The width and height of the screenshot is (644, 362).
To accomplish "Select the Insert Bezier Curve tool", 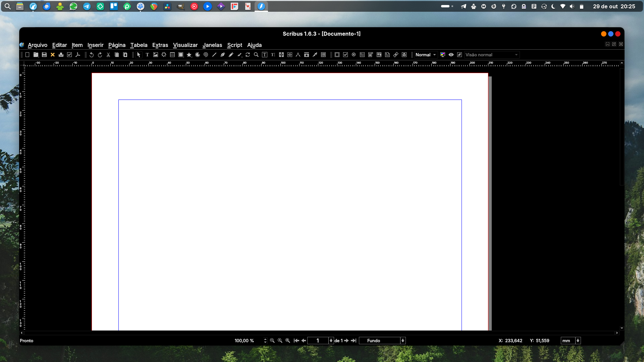I will [223, 55].
